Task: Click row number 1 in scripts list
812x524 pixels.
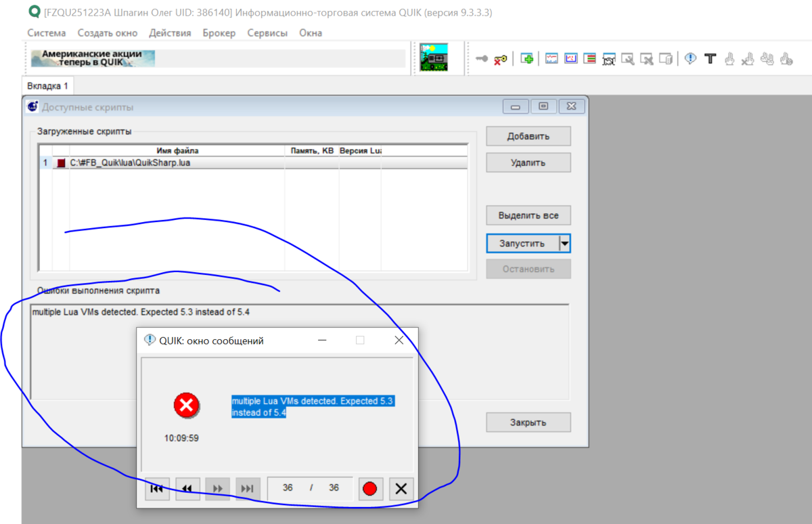Action: pyautogui.click(x=45, y=163)
